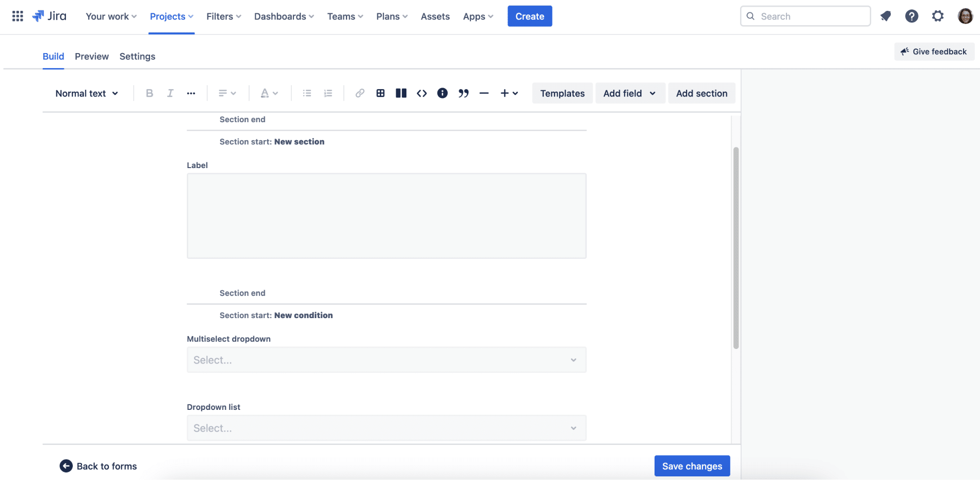Screen dimensions: 980x480
Task: Select the 'Section start: New section' marker
Action: point(272,142)
